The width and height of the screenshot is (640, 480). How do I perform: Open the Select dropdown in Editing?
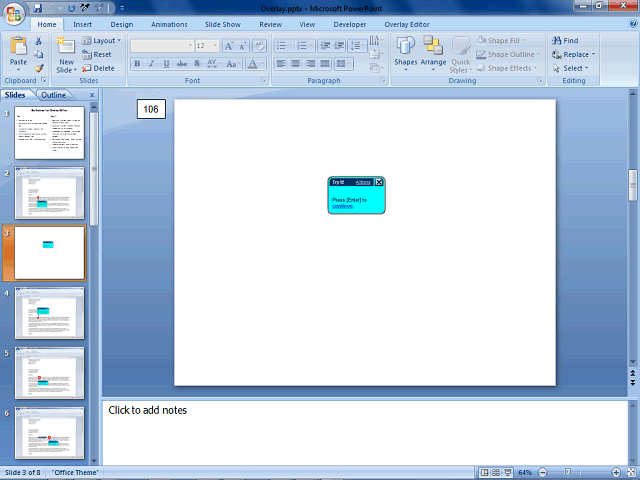click(571, 68)
